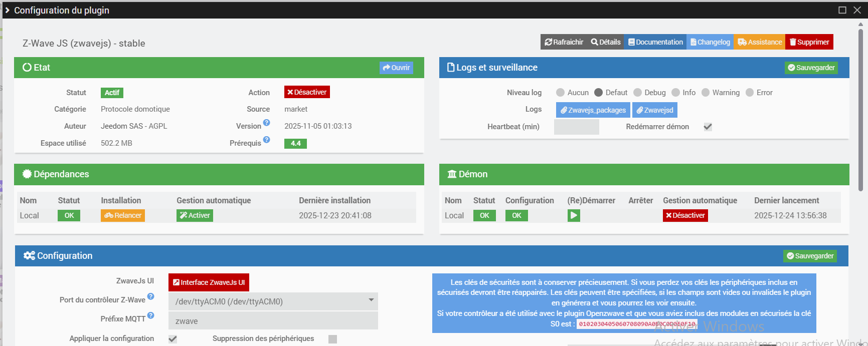Toggle the Redémarrer démon checkbox
This screenshot has height=346, width=868.
click(708, 127)
